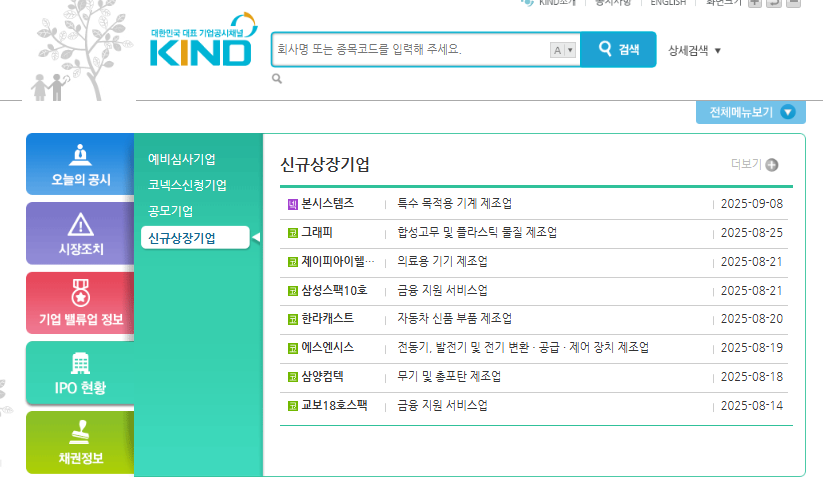Expand 전체메뉴보기 full menu
This screenshot has width=823, height=486.
coord(751,112)
